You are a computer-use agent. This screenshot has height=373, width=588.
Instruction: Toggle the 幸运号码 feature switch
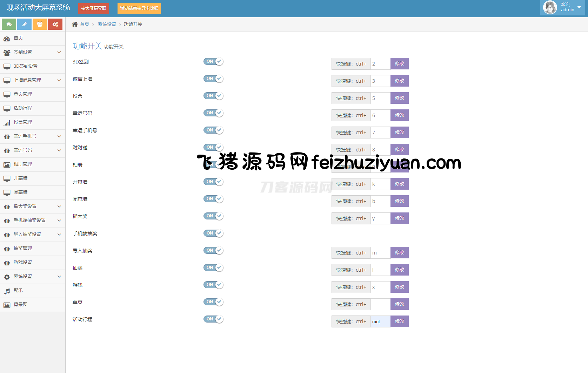click(213, 113)
